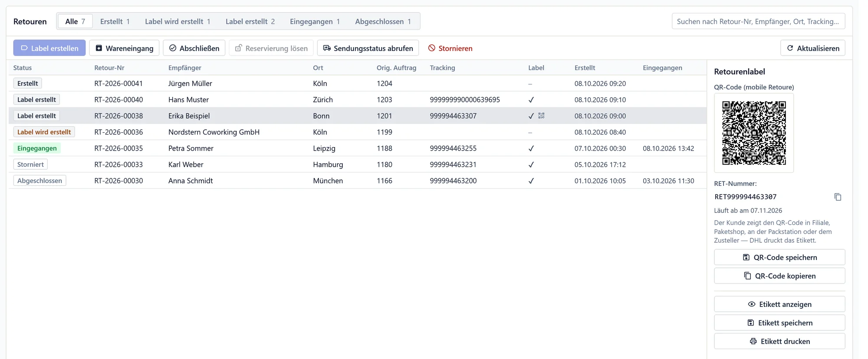
Task: Select Hans Muster in the table
Action: tap(188, 100)
